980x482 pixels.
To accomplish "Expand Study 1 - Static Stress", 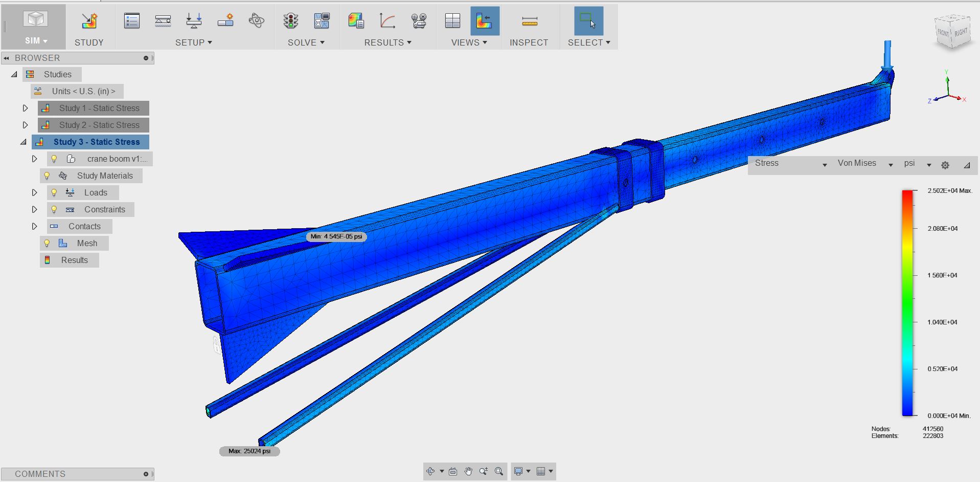I will (x=25, y=108).
